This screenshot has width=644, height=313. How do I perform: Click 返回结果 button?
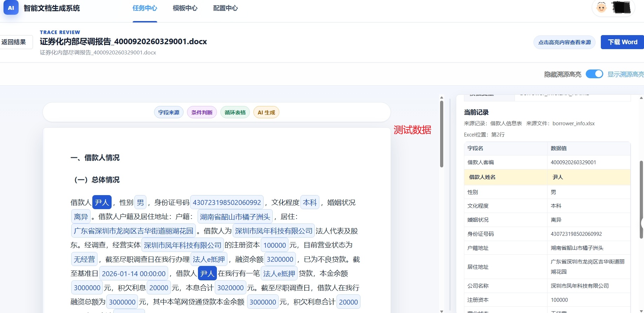[x=15, y=42]
